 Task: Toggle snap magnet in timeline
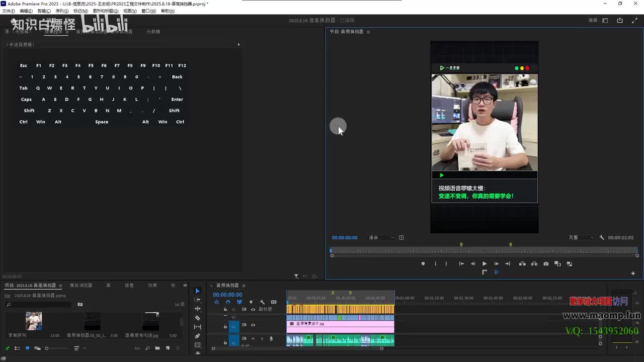point(227,302)
